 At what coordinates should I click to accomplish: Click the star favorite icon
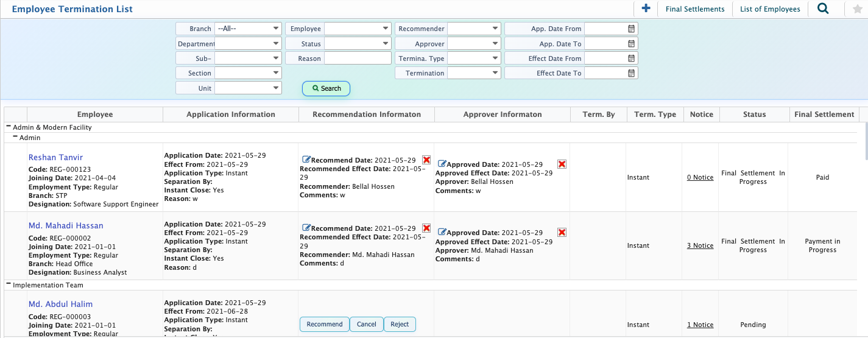coord(858,9)
